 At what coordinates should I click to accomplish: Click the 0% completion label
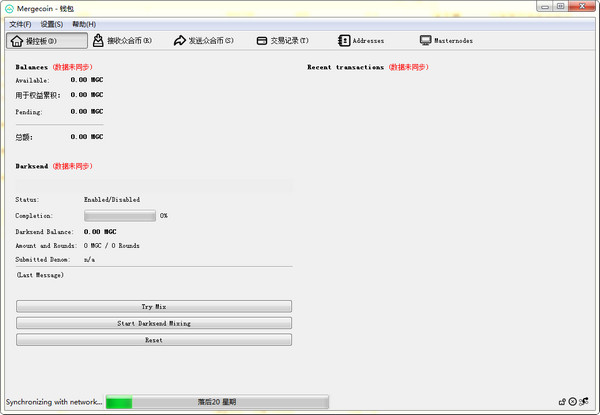(x=163, y=216)
